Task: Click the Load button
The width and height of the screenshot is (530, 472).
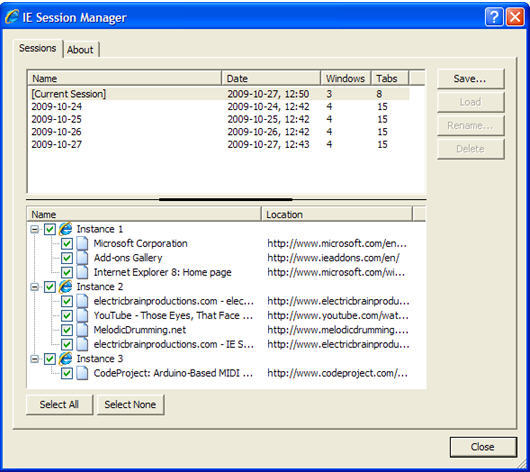Action: pyautogui.click(x=471, y=102)
